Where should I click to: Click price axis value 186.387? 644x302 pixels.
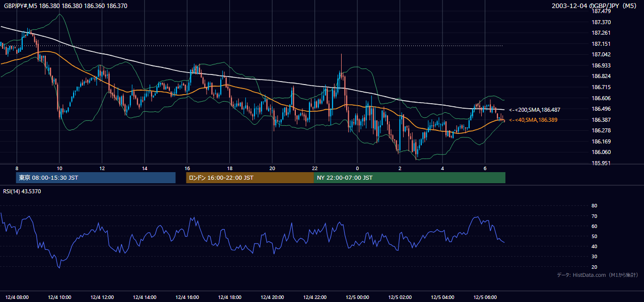(x=601, y=120)
